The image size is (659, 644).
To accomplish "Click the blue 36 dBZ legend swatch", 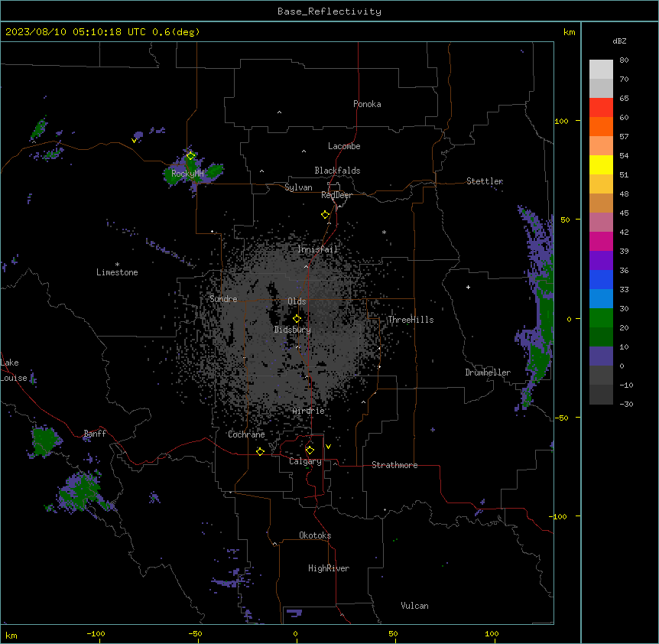I will pos(601,279).
